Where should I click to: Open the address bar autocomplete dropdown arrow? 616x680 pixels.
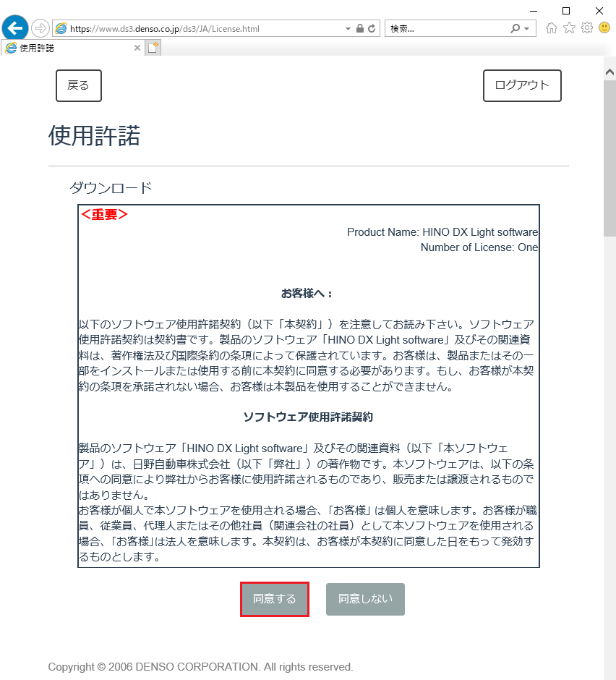click(348, 29)
